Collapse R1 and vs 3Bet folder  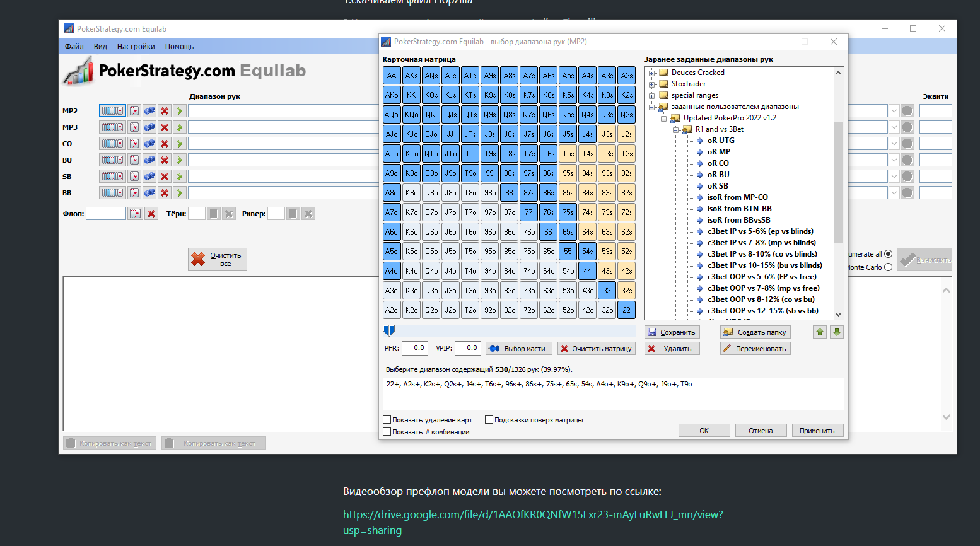pyautogui.click(x=676, y=129)
